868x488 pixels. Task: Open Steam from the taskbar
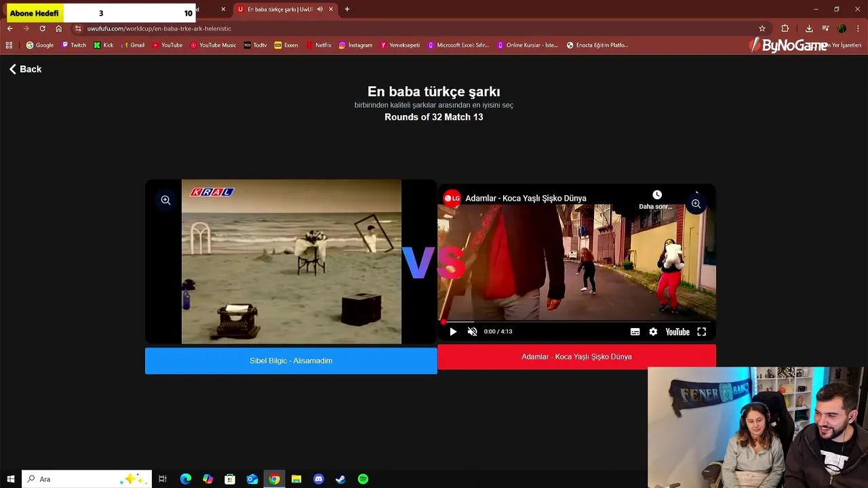(x=340, y=479)
